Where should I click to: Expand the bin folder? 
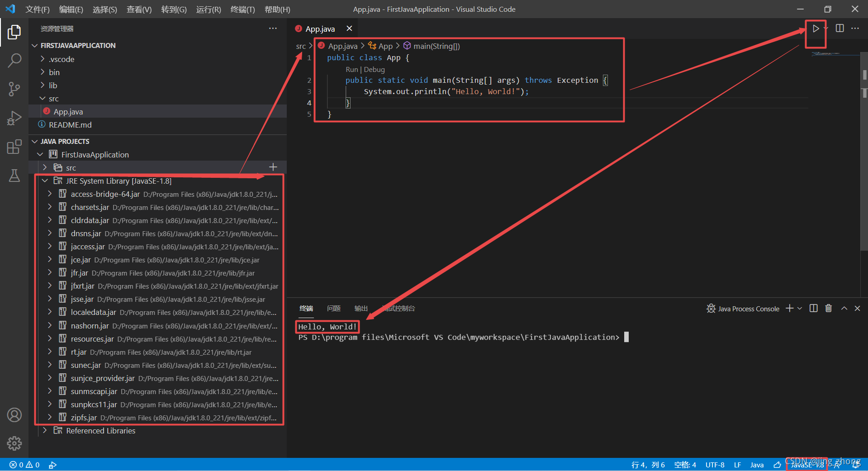(42, 72)
